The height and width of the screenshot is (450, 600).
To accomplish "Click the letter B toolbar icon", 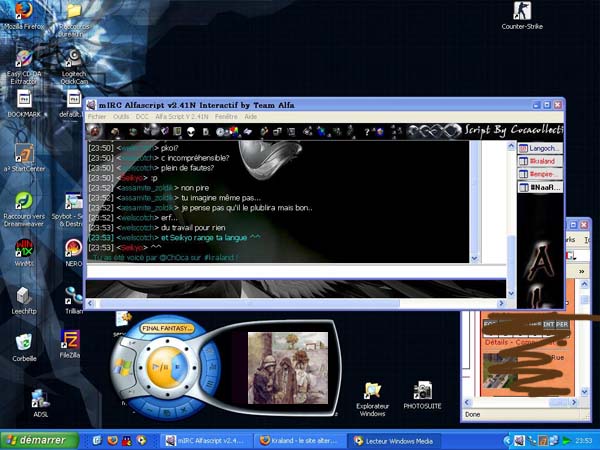I will (206, 132).
